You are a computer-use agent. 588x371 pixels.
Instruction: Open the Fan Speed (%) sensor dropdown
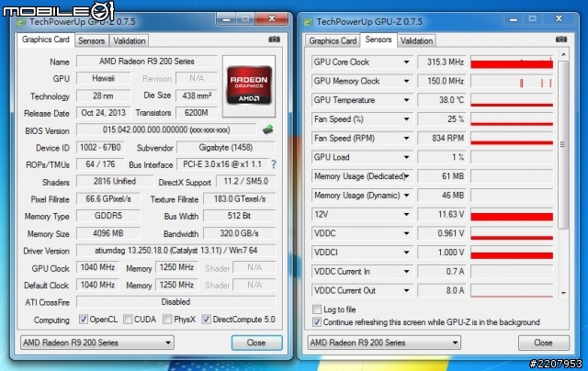click(406, 119)
